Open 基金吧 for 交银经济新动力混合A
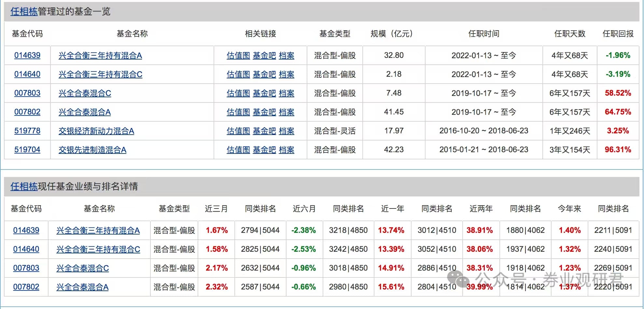 264,131
